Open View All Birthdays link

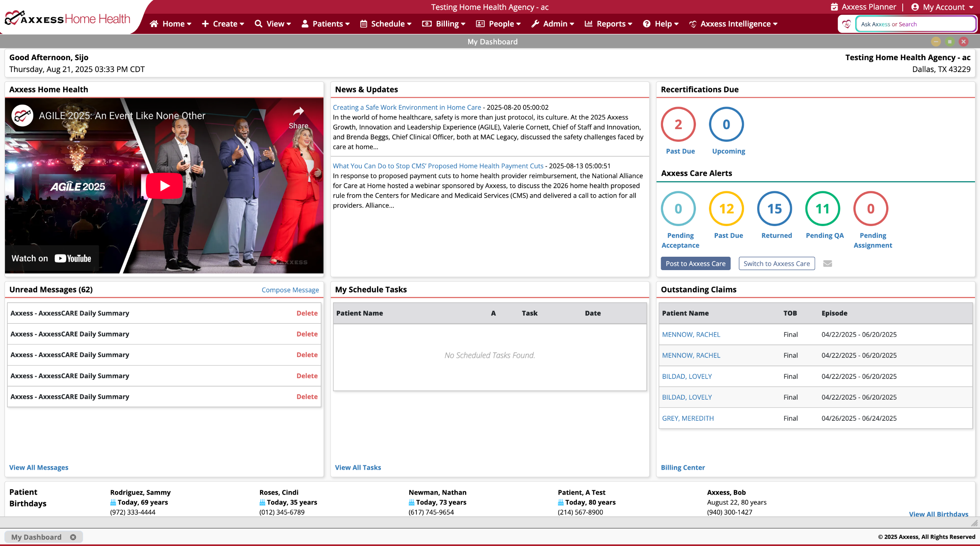point(939,514)
